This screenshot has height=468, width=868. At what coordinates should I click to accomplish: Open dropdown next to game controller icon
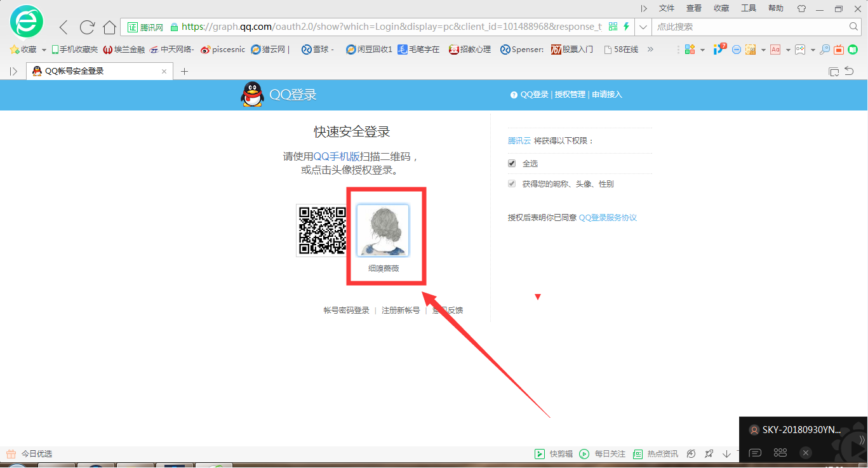click(x=813, y=50)
